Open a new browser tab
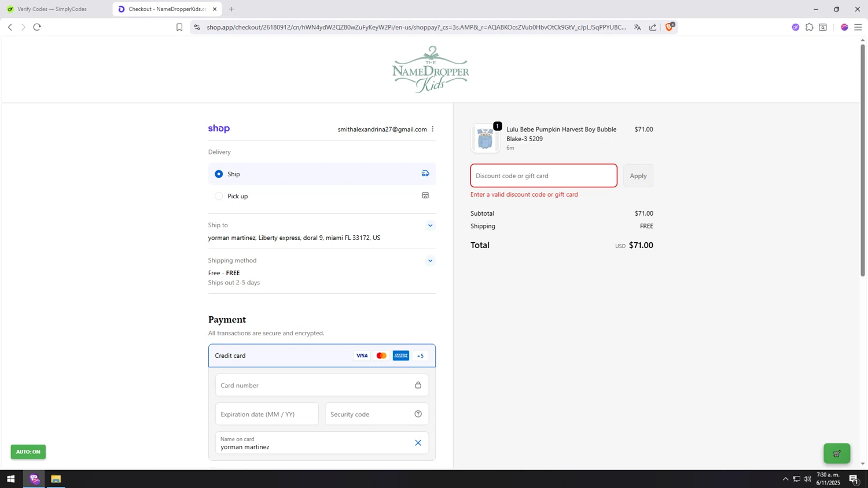The height and width of the screenshot is (488, 868). tap(231, 9)
